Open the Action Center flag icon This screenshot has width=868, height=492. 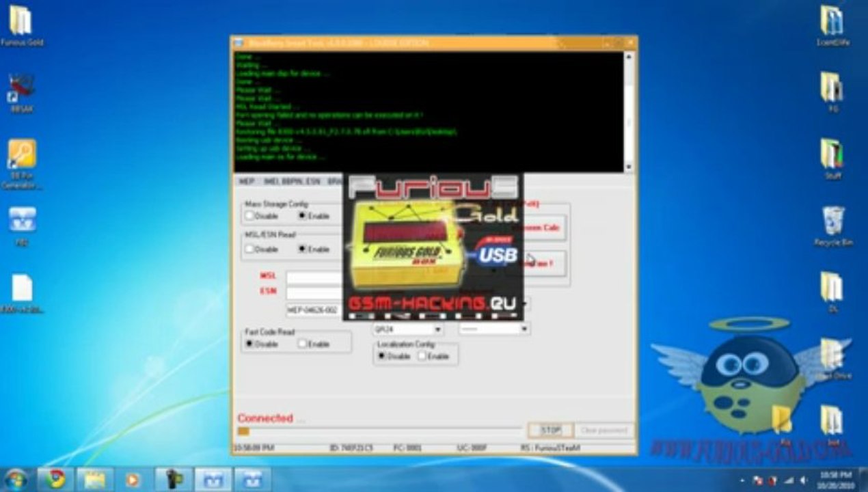point(758,480)
